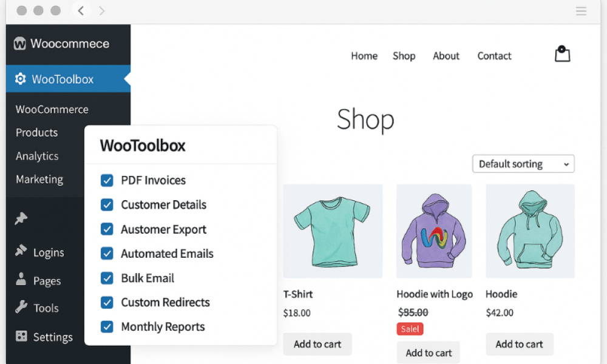The width and height of the screenshot is (607, 364).
Task: Click the Pages user icon
Action: [22, 280]
